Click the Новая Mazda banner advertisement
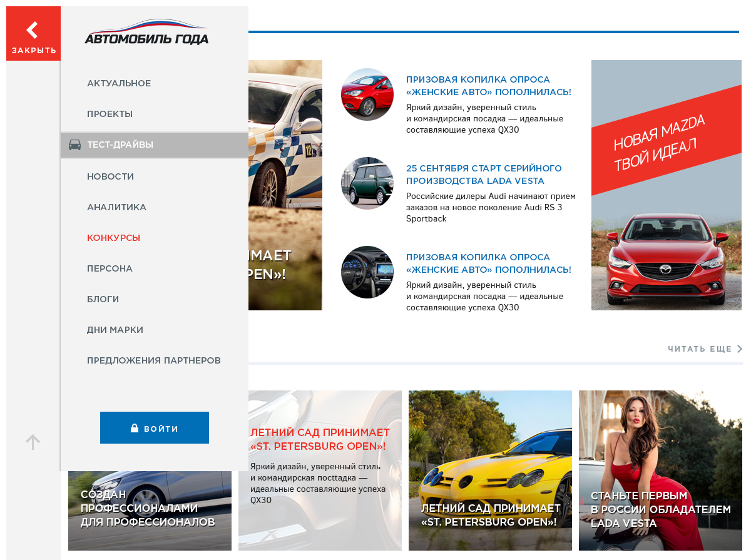This screenshot has width=751, height=560. click(666, 185)
